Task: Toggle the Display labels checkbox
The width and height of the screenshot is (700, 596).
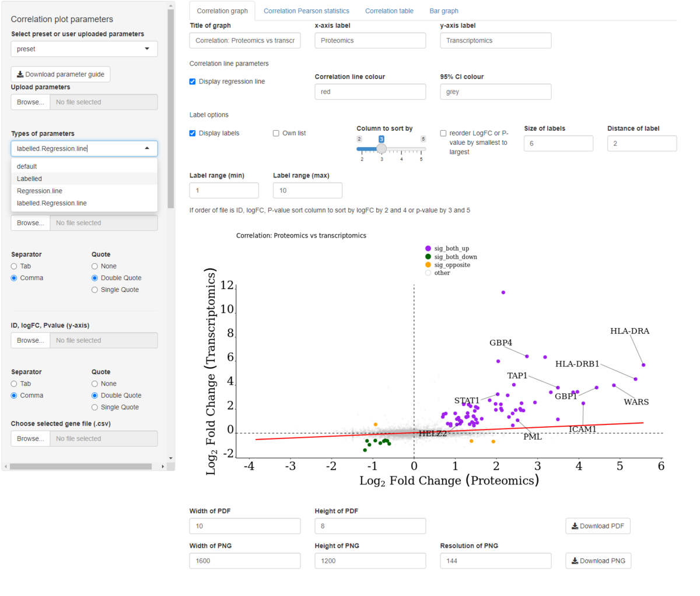Action: (x=192, y=133)
